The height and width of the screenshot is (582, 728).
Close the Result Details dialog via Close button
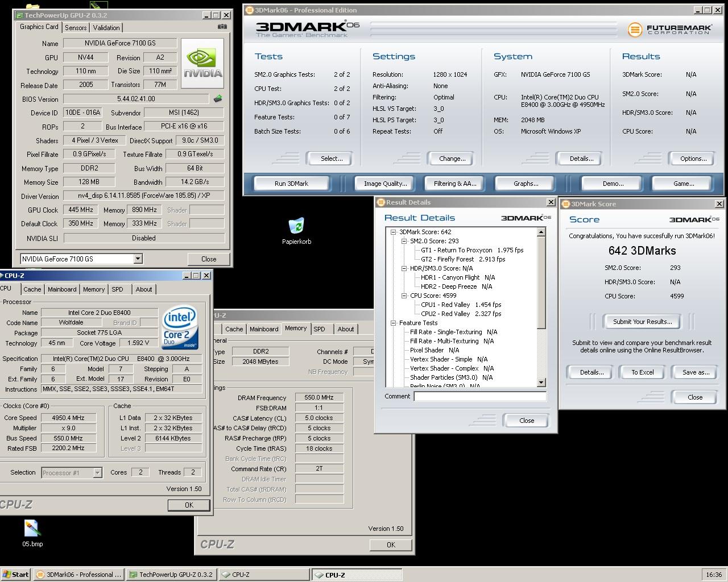click(527, 421)
